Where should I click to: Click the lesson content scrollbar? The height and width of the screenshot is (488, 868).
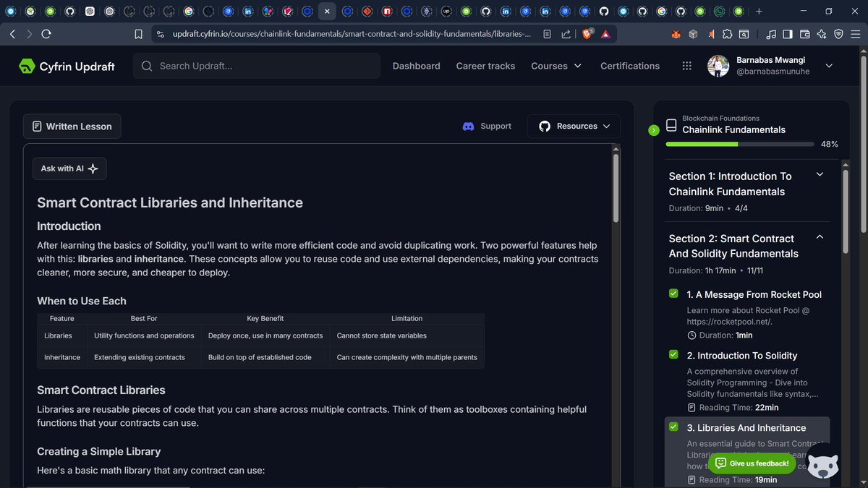616,188
